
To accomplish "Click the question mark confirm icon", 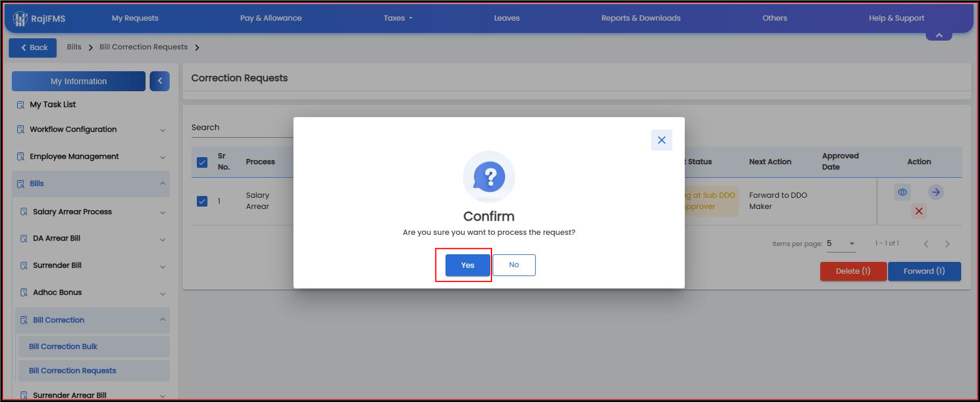I will click(489, 177).
